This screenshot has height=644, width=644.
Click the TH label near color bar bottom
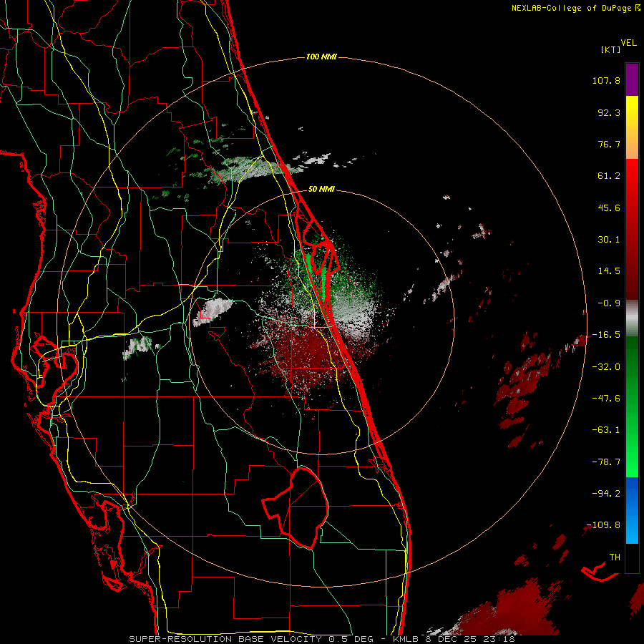pos(615,557)
